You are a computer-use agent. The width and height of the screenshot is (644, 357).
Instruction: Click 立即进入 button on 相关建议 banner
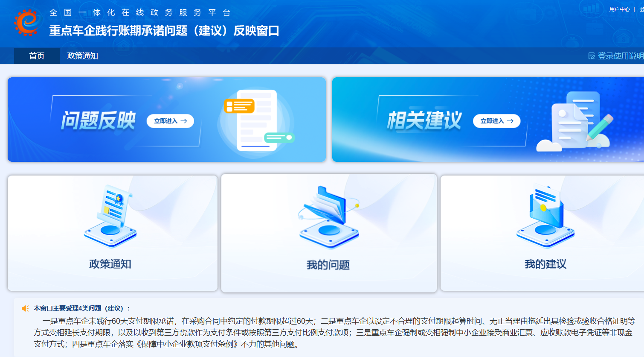pyautogui.click(x=496, y=121)
